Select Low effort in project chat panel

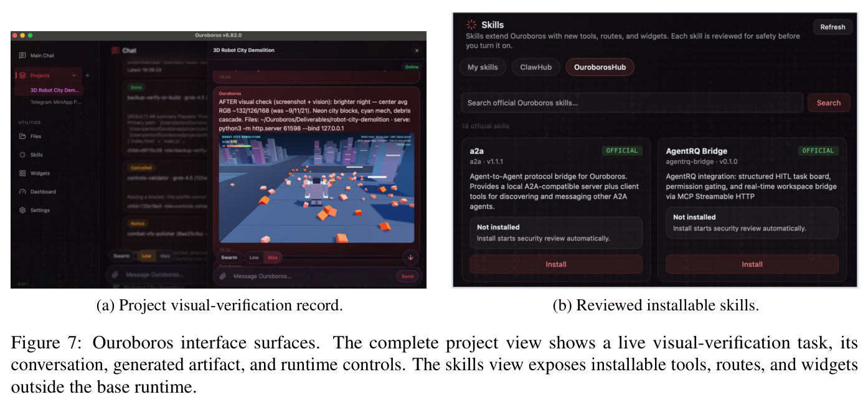254,257
